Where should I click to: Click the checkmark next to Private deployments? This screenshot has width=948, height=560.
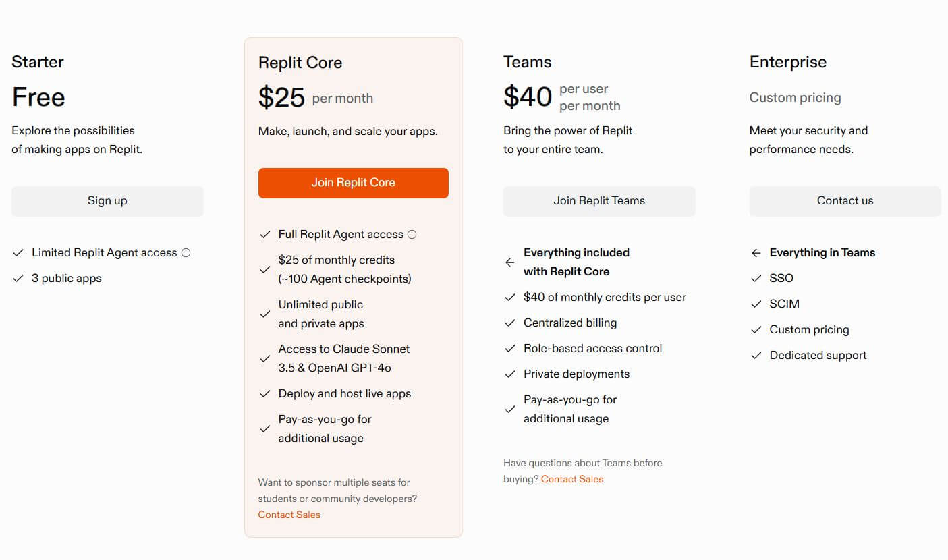pyautogui.click(x=510, y=374)
